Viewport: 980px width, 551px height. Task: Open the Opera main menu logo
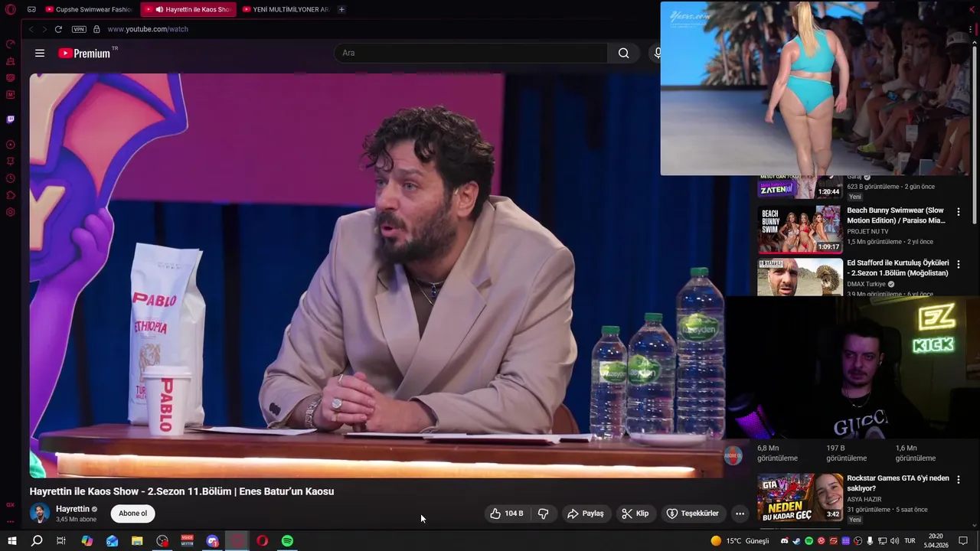coord(11,9)
